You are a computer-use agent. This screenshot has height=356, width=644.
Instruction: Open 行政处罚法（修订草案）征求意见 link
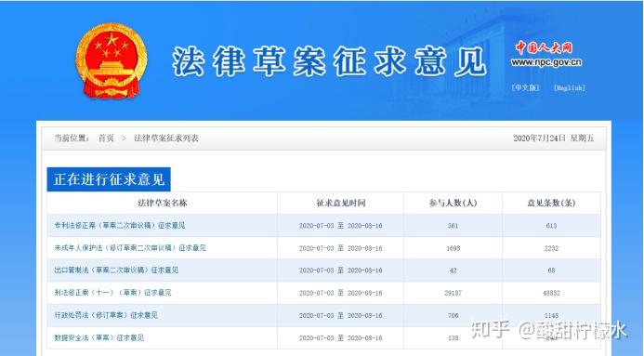tap(106, 315)
